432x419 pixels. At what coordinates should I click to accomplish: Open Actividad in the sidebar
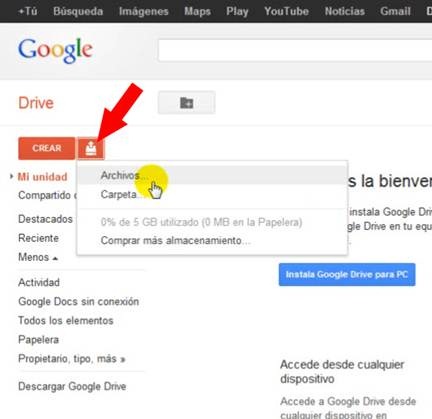[39, 282]
